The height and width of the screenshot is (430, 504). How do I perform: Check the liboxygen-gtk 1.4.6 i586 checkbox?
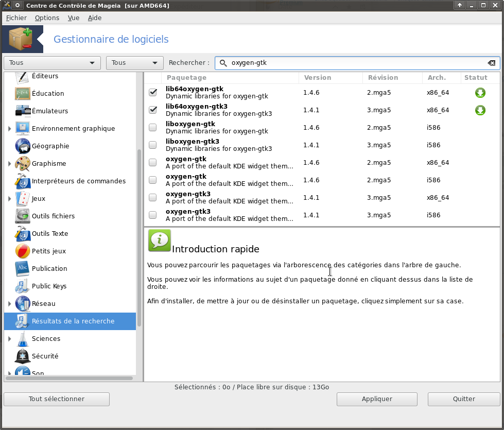pyautogui.click(x=153, y=127)
